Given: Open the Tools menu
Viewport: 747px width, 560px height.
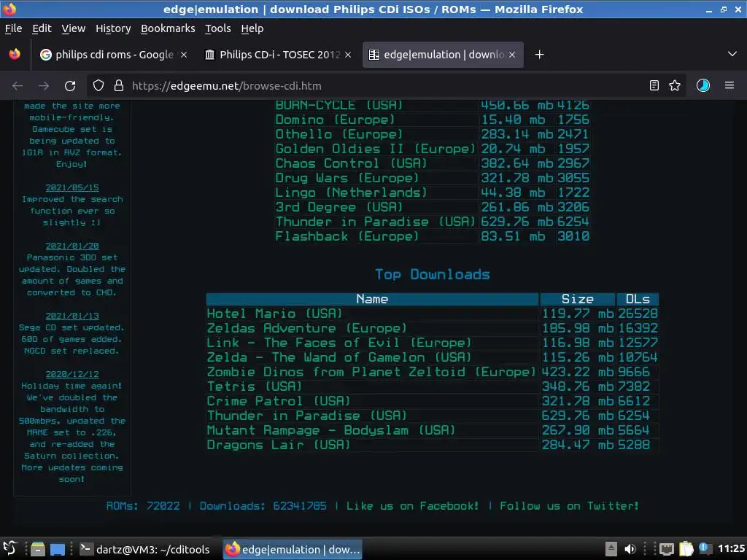Looking at the screenshot, I should click(x=217, y=28).
